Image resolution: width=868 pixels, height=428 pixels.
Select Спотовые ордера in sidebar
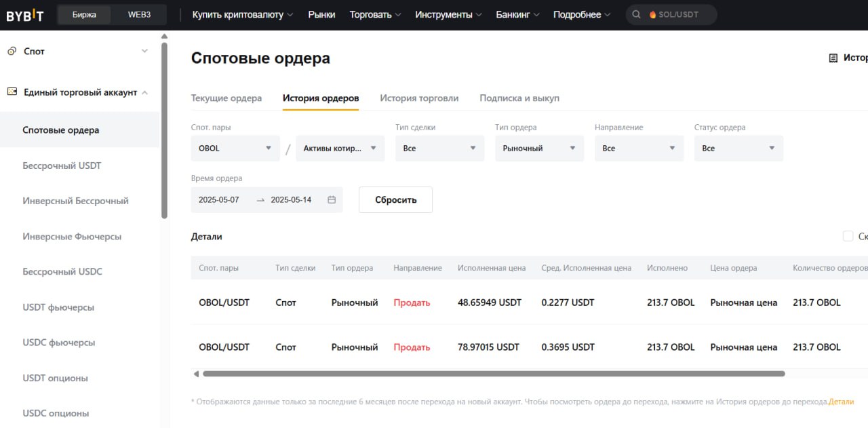[x=79, y=130]
